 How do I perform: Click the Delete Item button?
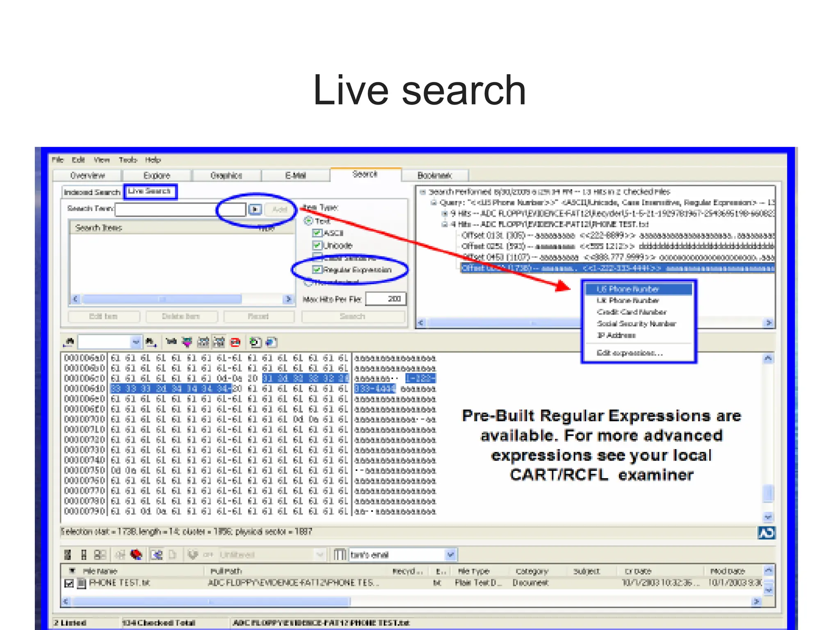click(181, 316)
